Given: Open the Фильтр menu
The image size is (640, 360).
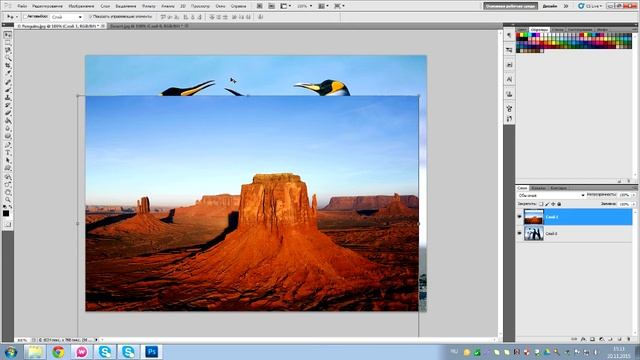Looking at the screenshot, I should pos(149,6).
